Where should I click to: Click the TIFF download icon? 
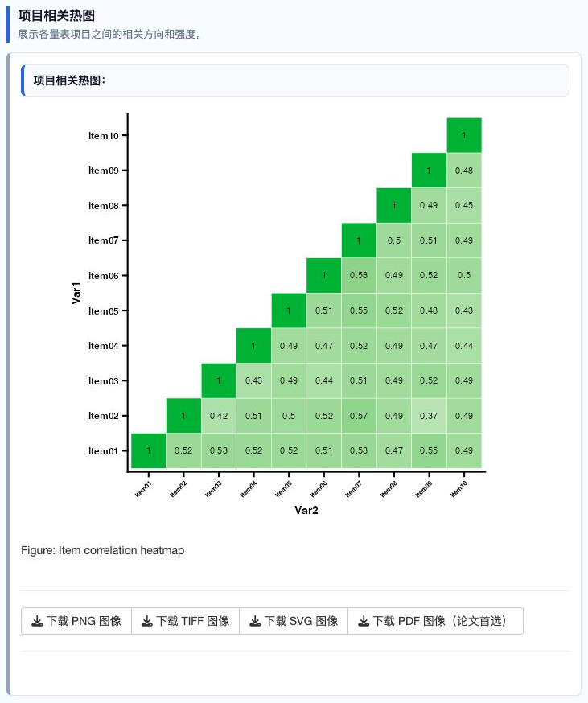click(146, 621)
